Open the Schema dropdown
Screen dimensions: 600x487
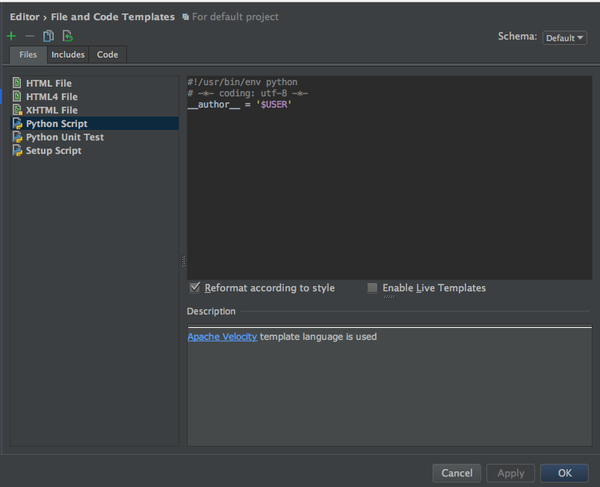click(564, 38)
